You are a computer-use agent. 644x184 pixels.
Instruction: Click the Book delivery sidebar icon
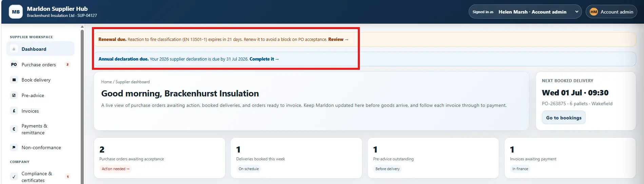click(14, 80)
